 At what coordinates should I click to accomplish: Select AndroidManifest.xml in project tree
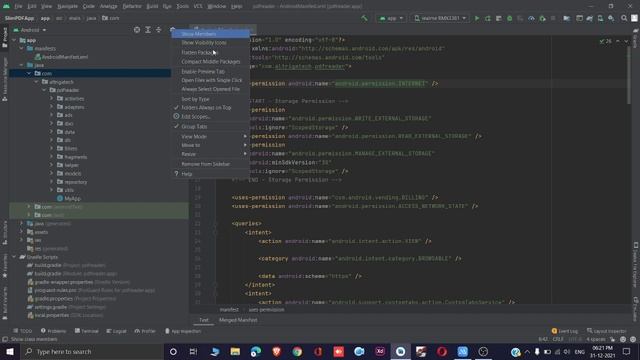pos(61,57)
